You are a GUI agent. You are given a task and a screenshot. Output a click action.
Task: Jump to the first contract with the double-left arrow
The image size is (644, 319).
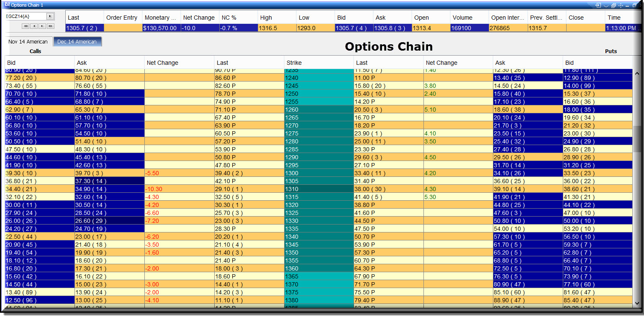(x=26, y=26)
